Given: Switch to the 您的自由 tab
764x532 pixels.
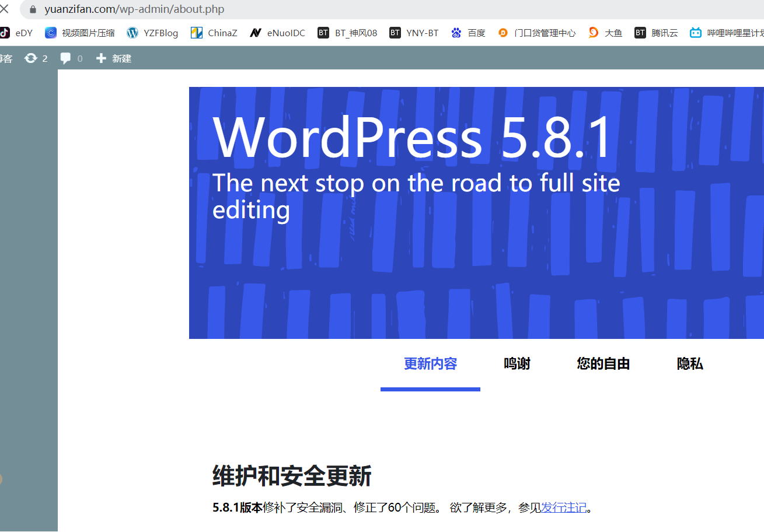Looking at the screenshot, I should coord(603,364).
